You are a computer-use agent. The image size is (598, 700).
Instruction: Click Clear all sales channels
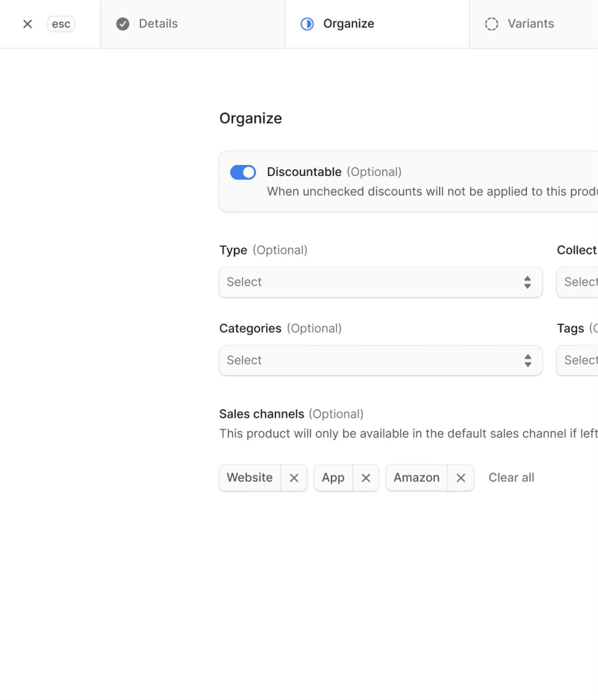511,478
